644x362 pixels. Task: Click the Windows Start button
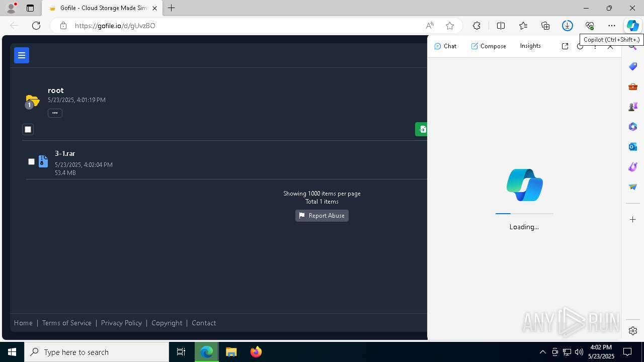[12, 352]
